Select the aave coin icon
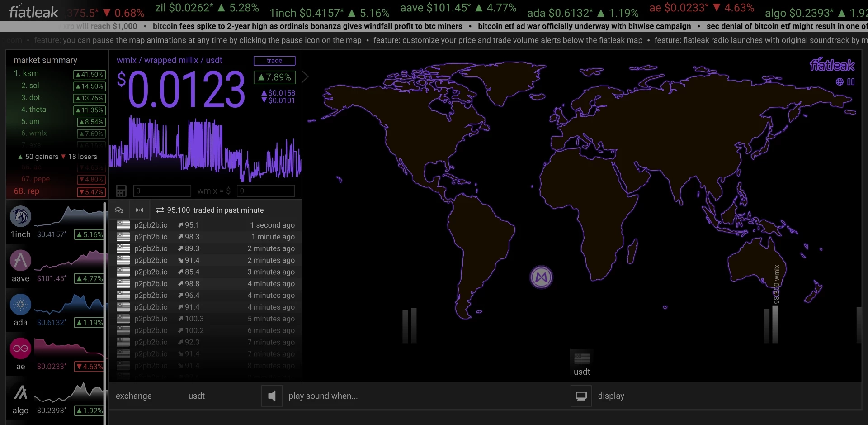Viewport: 868px width, 425px height. pyautogui.click(x=20, y=260)
